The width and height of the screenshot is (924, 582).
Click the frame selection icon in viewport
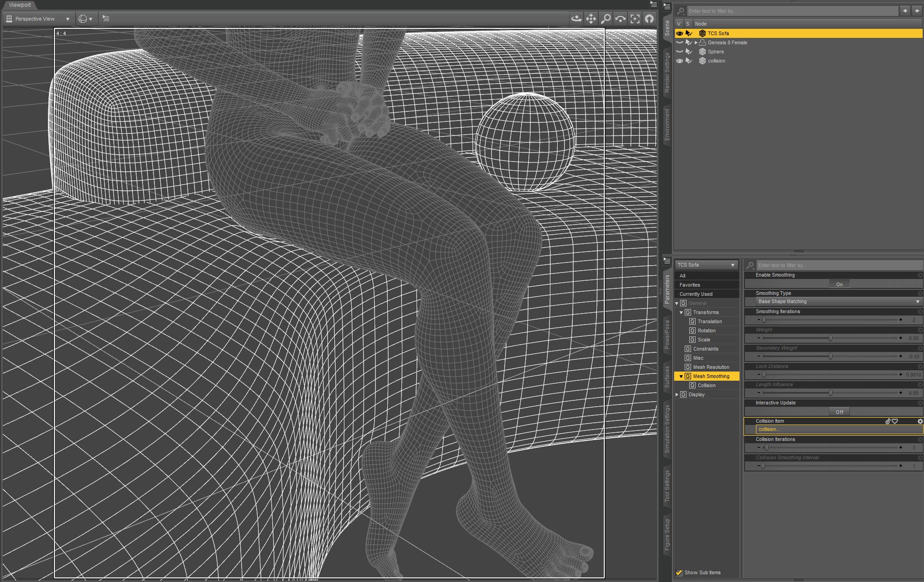pos(635,19)
